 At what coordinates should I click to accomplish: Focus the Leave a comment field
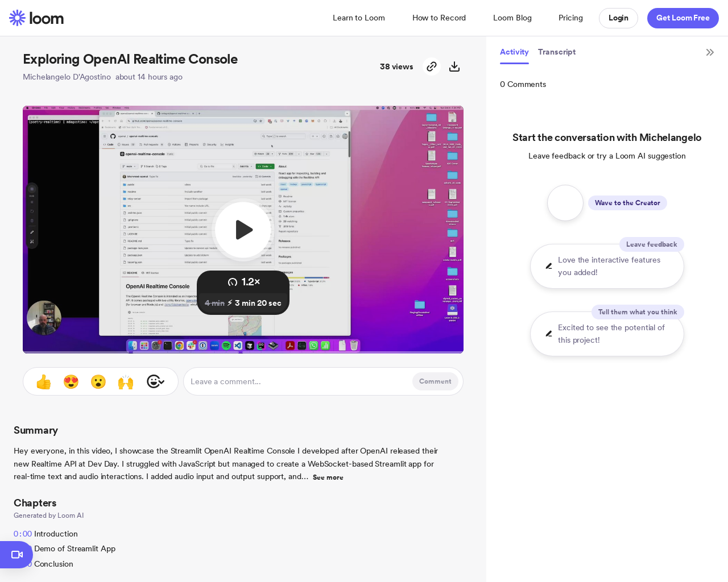[x=298, y=381]
